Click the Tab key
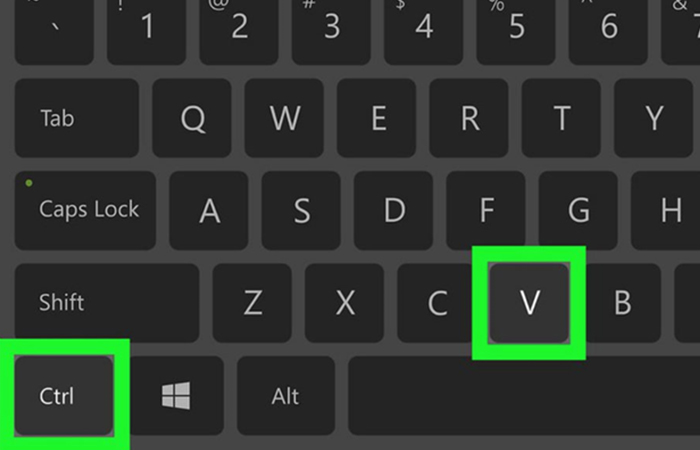Image resolution: width=700 pixels, height=450 pixels. coord(77,118)
